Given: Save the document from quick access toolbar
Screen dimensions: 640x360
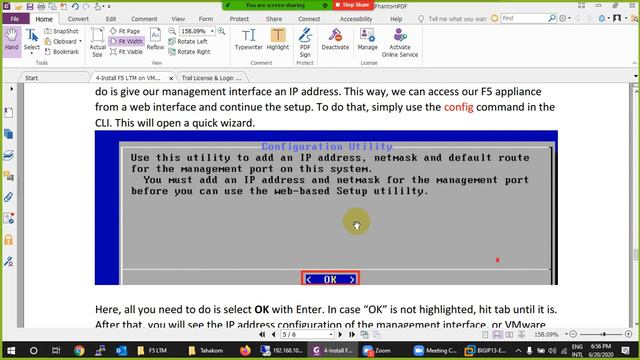Looking at the screenshot, I should click(x=30, y=7).
